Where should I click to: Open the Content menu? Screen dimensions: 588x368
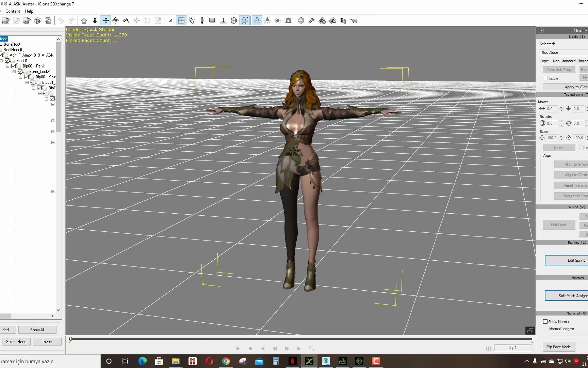[13, 11]
